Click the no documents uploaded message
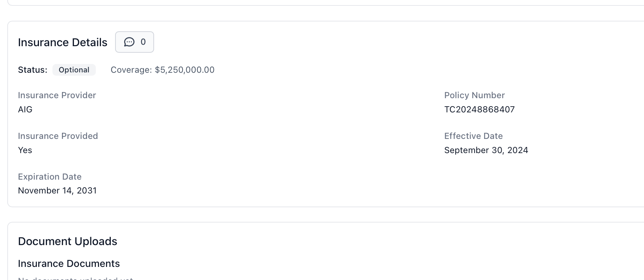This screenshot has width=644, height=280. pos(75,279)
